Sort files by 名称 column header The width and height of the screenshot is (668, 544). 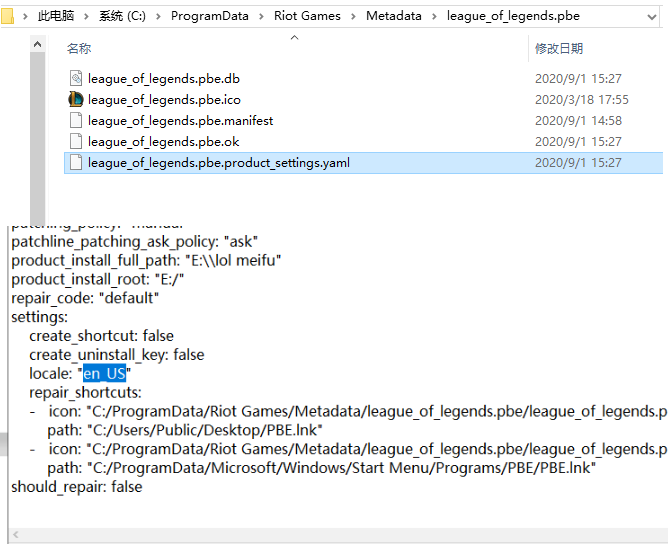(79, 49)
